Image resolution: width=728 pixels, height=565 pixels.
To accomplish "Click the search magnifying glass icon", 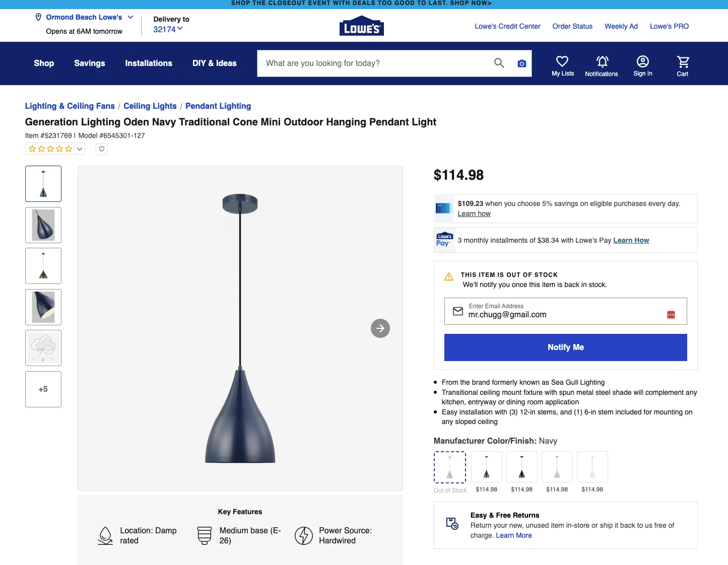I will coord(499,63).
